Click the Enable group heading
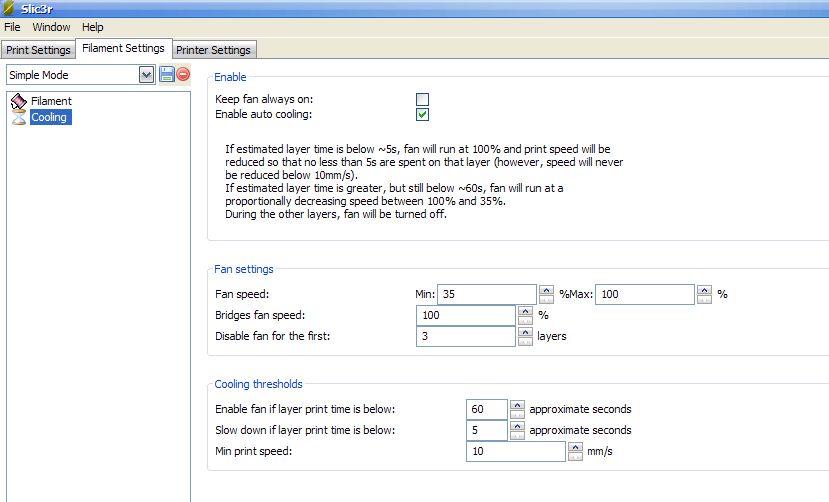 (x=230, y=77)
